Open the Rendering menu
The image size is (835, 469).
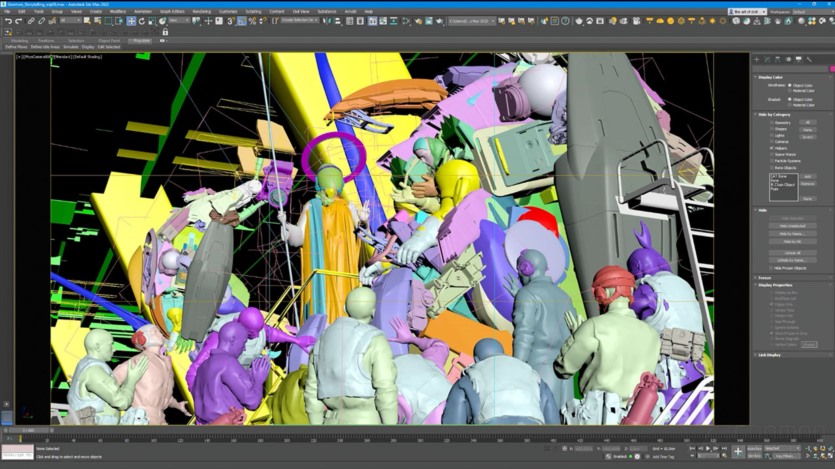pyautogui.click(x=201, y=12)
